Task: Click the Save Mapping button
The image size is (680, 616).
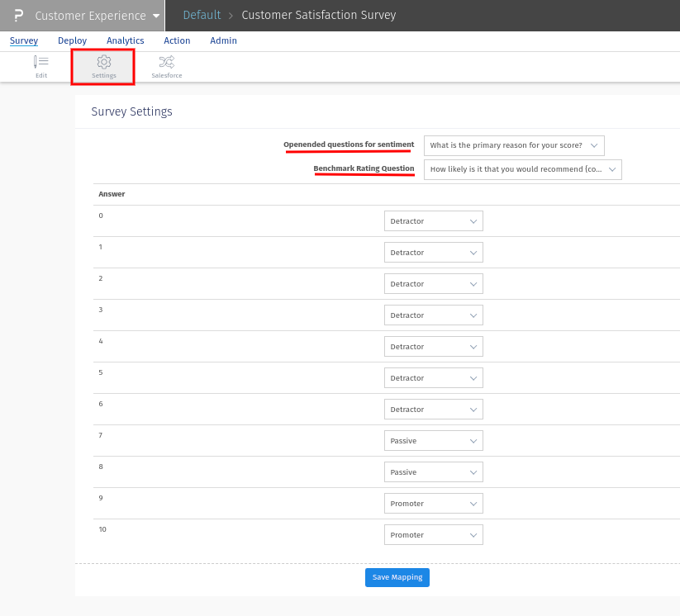Action: [x=397, y=577]
